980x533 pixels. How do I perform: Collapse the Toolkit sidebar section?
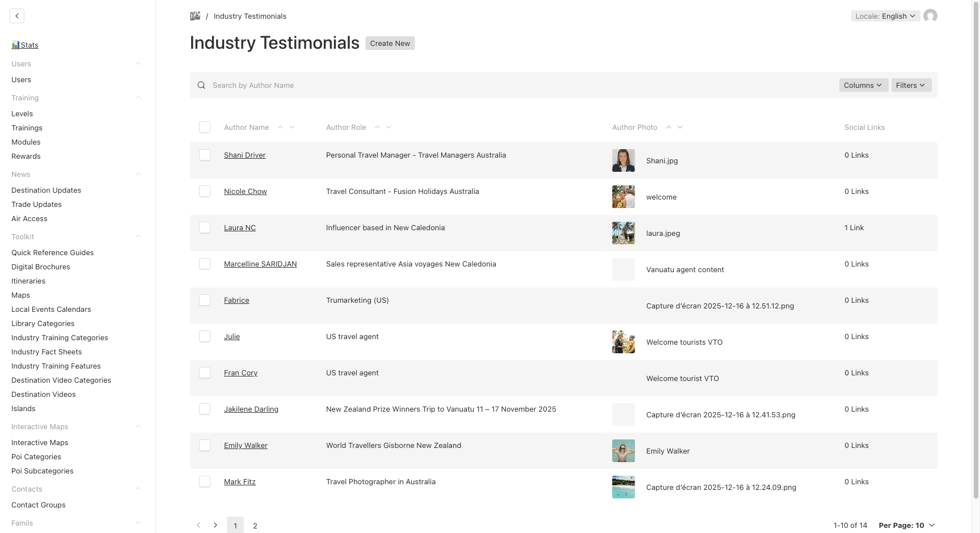138,236
